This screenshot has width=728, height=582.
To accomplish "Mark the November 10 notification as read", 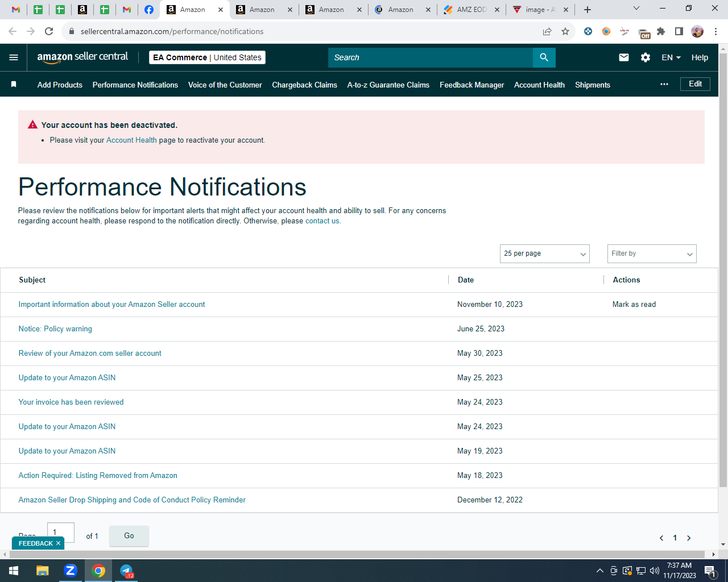I will [634, 305].
